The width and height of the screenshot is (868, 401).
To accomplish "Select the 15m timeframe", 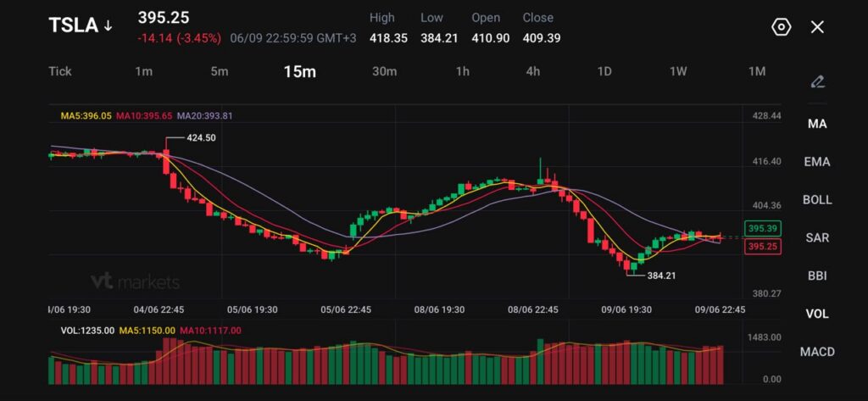I will click(299, 71).
